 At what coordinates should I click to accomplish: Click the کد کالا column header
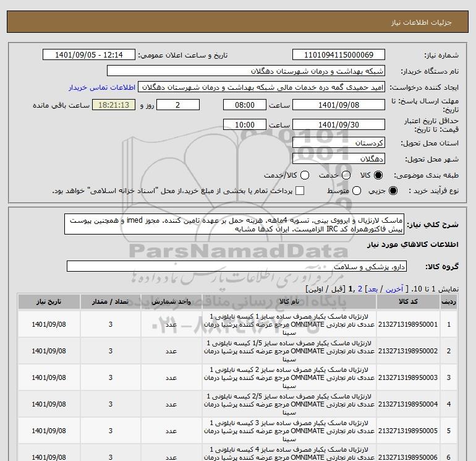click(x=408, y=301)
